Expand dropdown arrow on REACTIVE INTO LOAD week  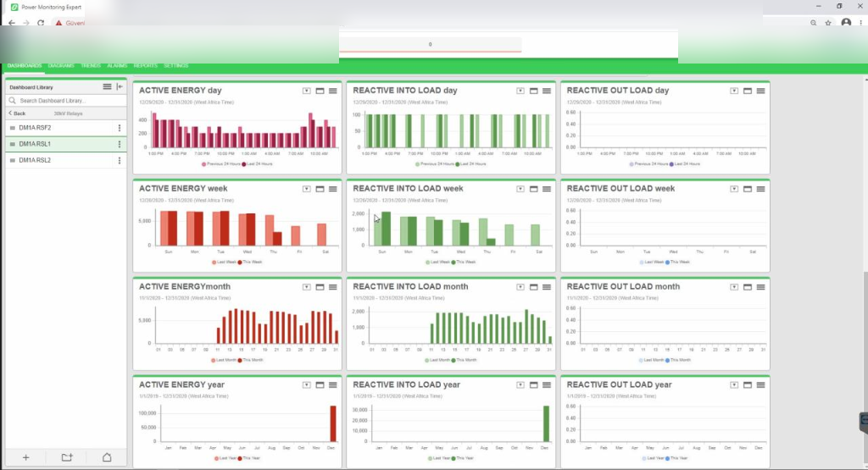[520, 189]
